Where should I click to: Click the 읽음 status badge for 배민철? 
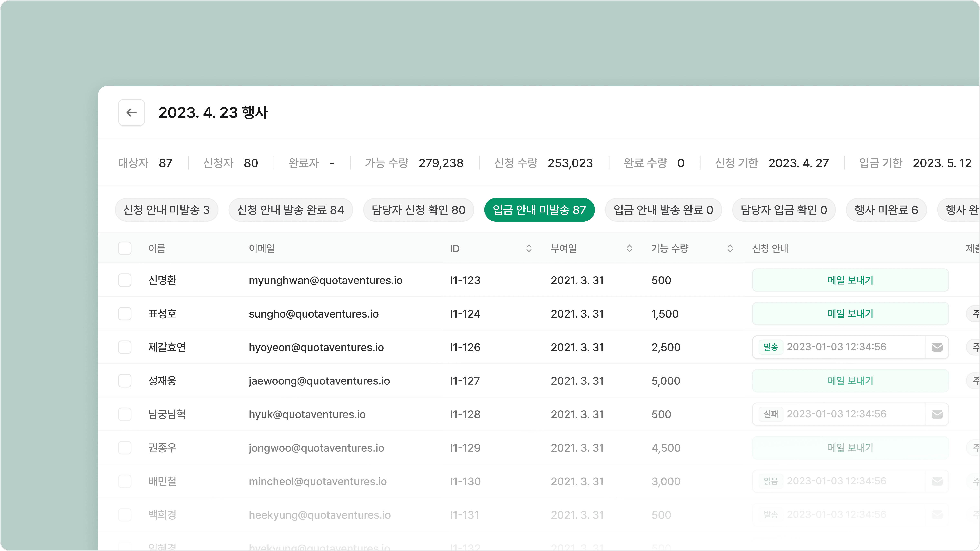tap(771, 481)
